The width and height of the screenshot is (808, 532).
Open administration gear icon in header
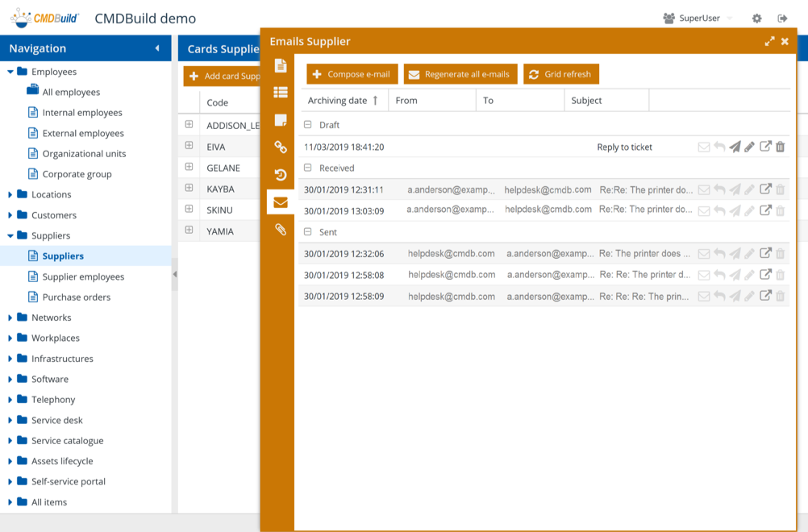click(x=756, y=19)
